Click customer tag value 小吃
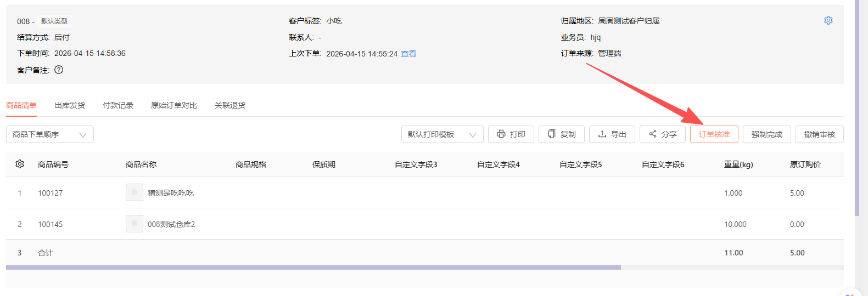The width and height of the screenshot is (868, 296). [x=334, y=21]
